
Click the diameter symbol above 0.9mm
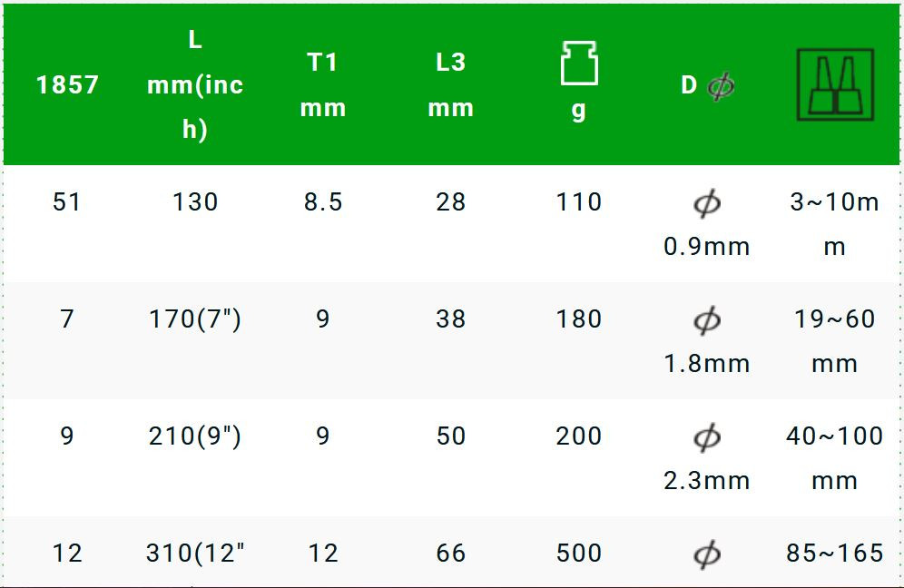(707, 203)
